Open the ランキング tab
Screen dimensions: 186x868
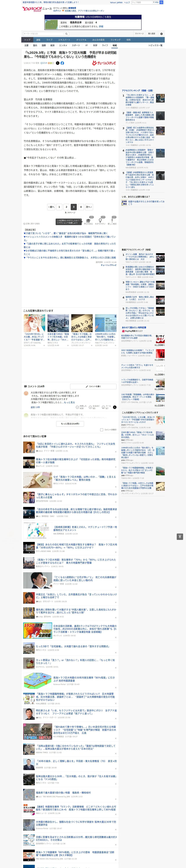(x=115, y=40)
